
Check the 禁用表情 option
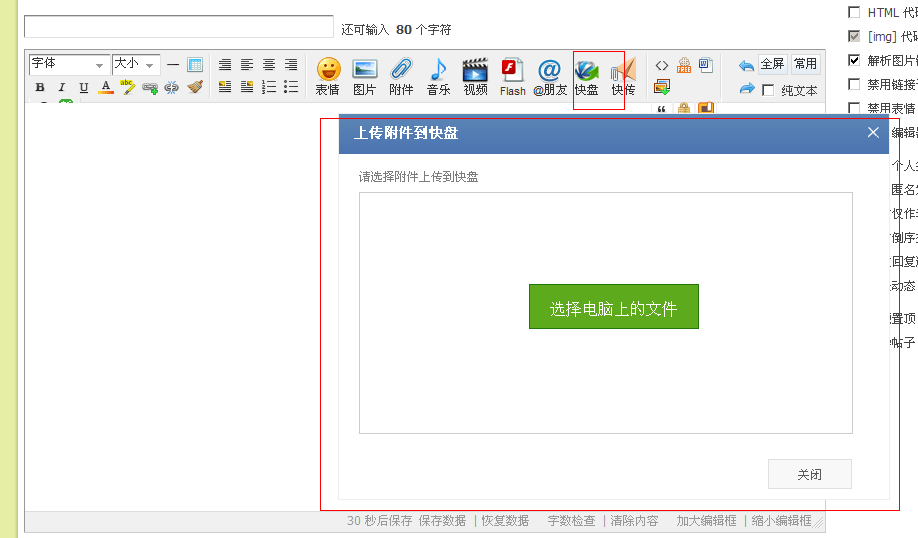point(854,108)
